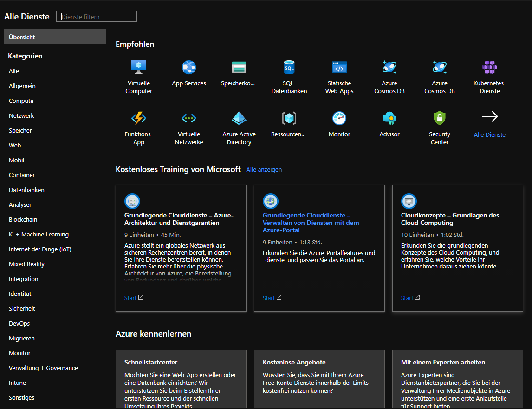Launch the Monitor gauge icon

coord(339,118)
